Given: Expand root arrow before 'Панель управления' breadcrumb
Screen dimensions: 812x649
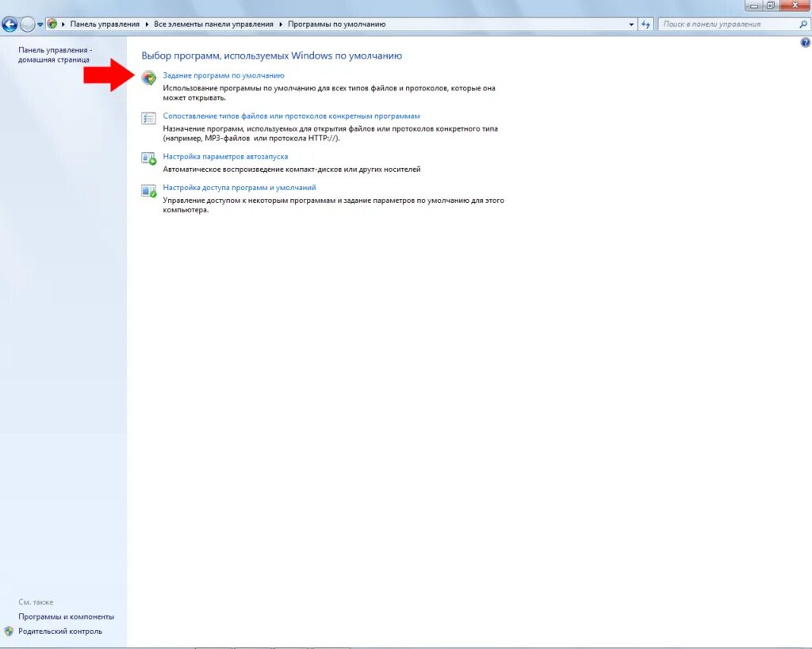Looking at the screenshot, I should [63, 25].
